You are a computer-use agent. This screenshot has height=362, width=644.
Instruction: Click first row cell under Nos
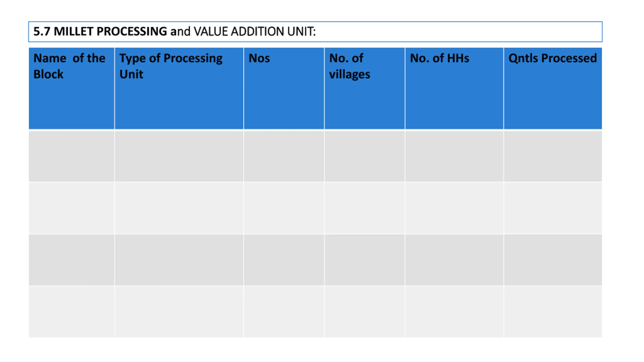pyautogui.click(x=284, y=156)
